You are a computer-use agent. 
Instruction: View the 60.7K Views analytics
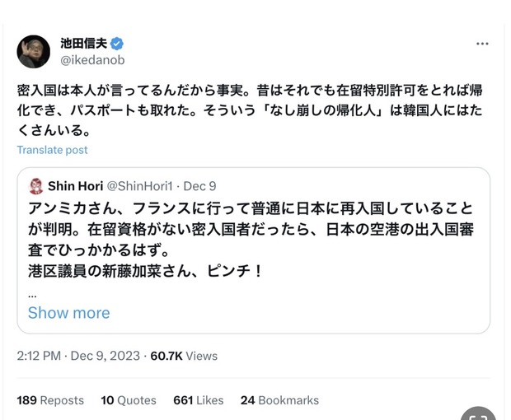point(183,356)
